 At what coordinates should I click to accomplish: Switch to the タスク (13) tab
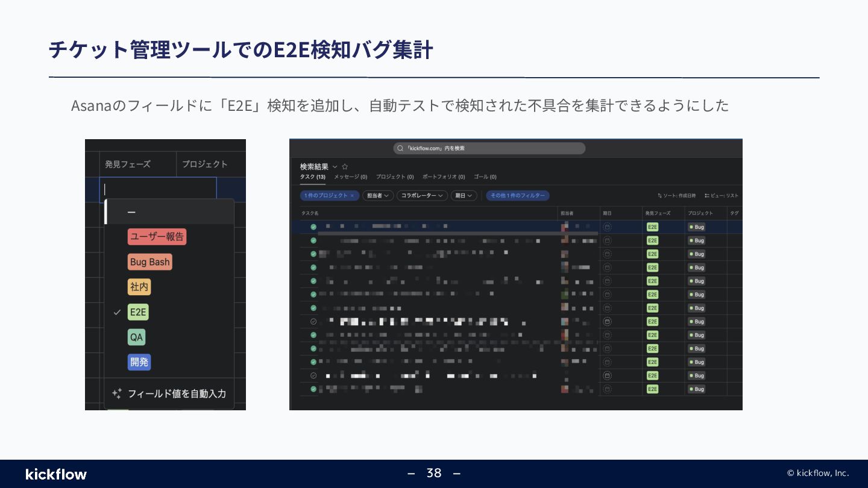pos(313,177)
